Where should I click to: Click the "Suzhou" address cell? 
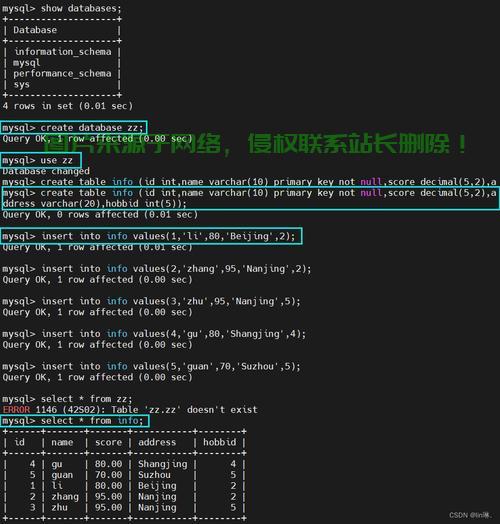pos(154,475)
